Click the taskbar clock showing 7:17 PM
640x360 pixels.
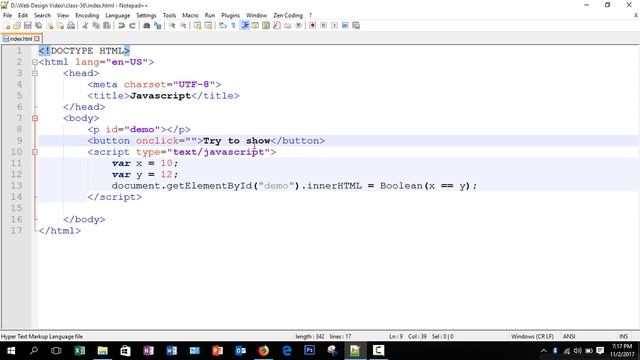(x=622, y=351)
